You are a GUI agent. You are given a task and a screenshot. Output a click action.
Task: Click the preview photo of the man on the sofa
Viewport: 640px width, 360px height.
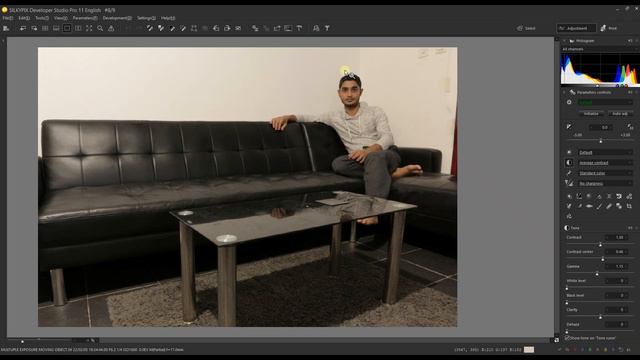tap(247, 187)
